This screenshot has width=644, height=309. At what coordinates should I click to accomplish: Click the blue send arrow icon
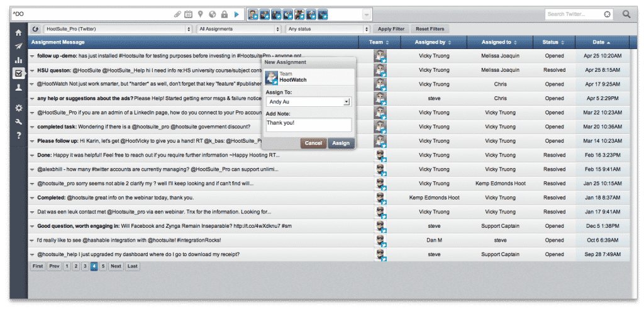(236, 14)
